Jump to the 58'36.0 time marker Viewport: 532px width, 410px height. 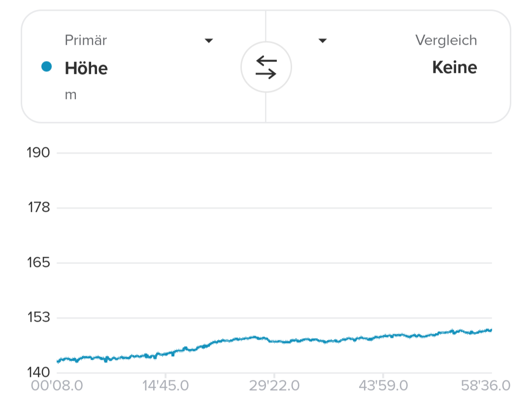coord(485,385)
